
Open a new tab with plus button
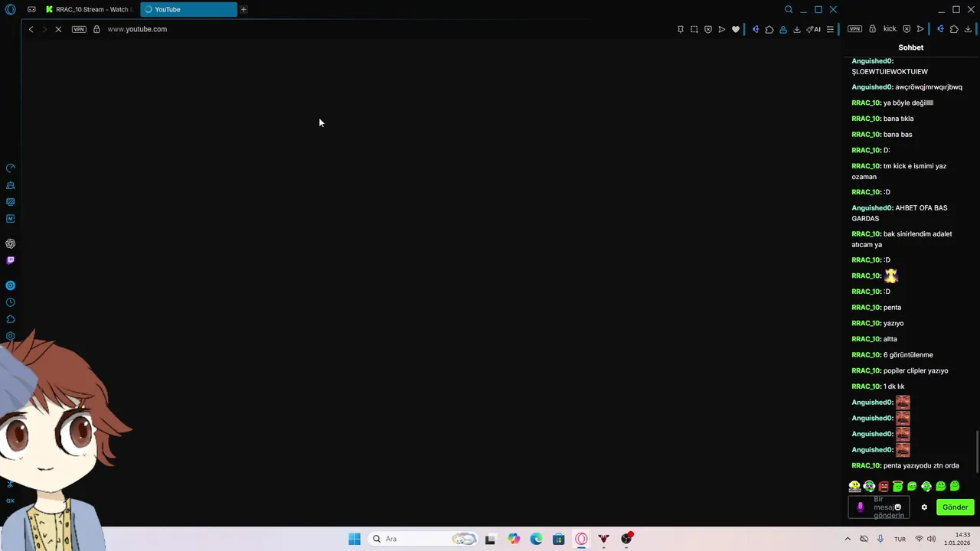(x=243, y=9)
